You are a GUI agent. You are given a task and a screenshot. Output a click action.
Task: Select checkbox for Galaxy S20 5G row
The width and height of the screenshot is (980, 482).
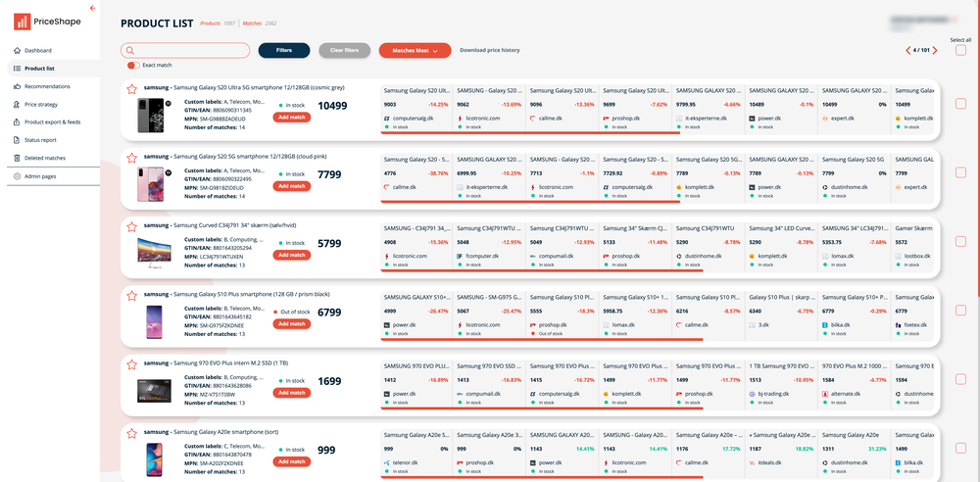960,172
